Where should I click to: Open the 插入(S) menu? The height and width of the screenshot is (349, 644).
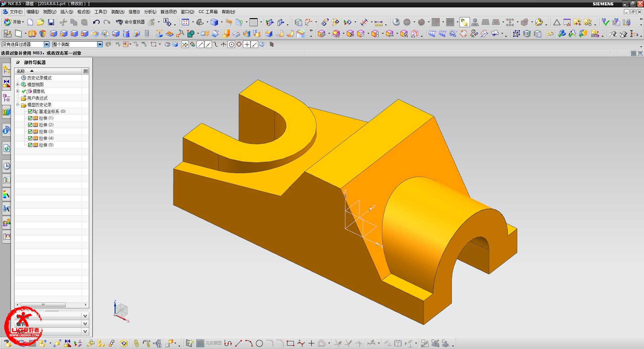66,12
